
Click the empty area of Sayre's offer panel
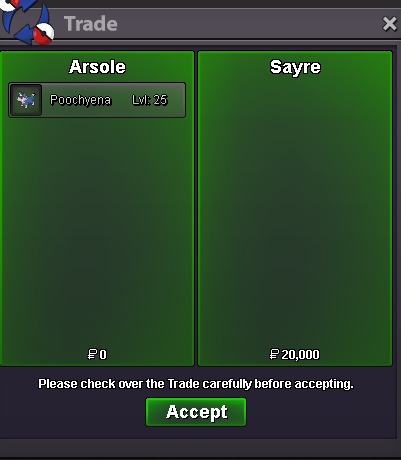(295, 213)
